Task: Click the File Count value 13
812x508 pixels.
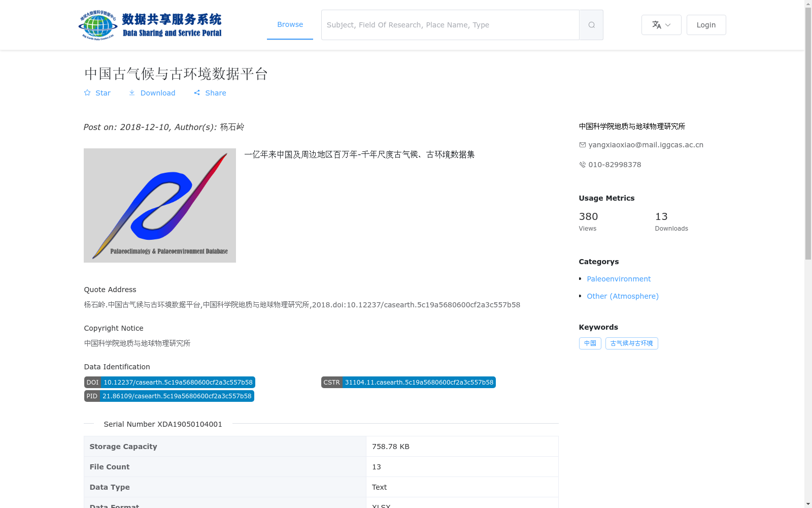Action: (377, 467)
